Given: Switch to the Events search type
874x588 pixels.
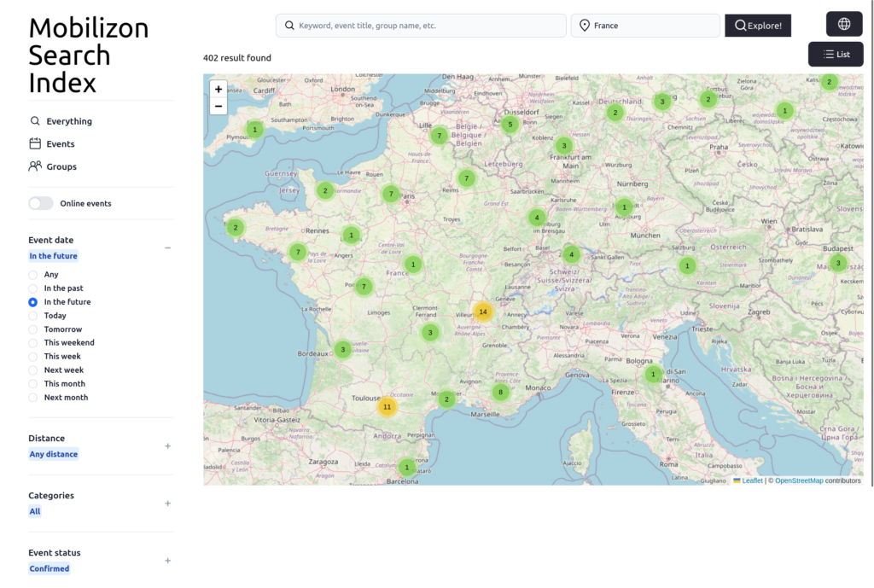Looking at the screenshot, I should tap(60, 144).
